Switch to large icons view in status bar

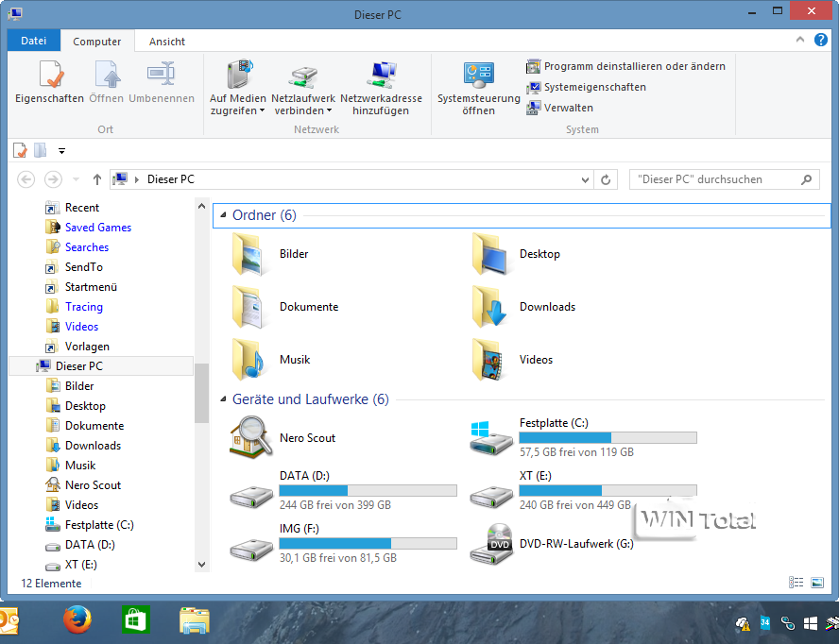coord(817,583)
